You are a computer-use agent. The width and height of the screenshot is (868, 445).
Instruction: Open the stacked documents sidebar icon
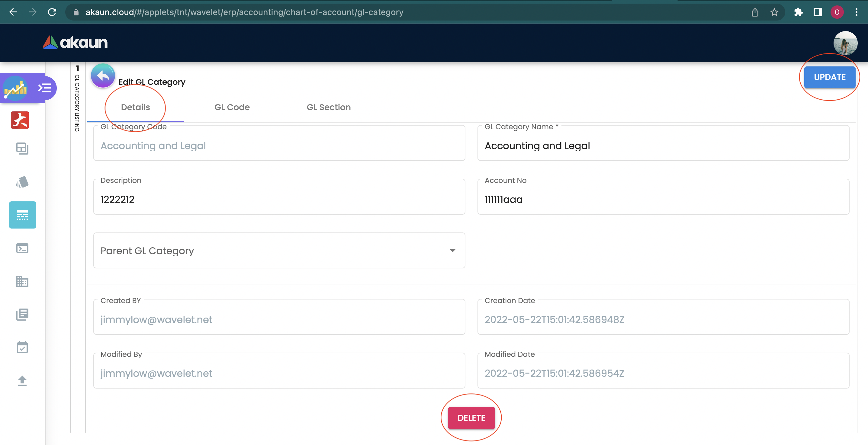22,314
